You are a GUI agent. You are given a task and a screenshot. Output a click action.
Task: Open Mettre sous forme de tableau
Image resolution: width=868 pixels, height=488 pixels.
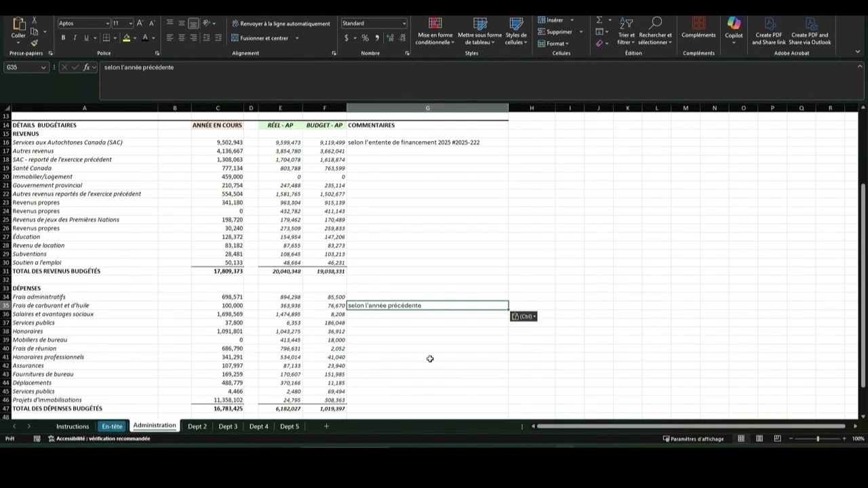[x=480, y=31]
